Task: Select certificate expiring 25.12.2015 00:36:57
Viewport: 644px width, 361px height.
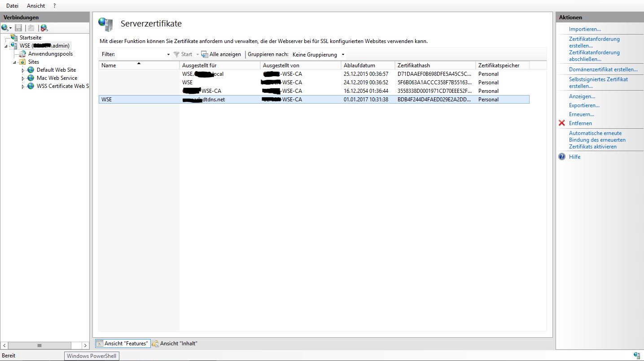Action: [x=314, y=74]
